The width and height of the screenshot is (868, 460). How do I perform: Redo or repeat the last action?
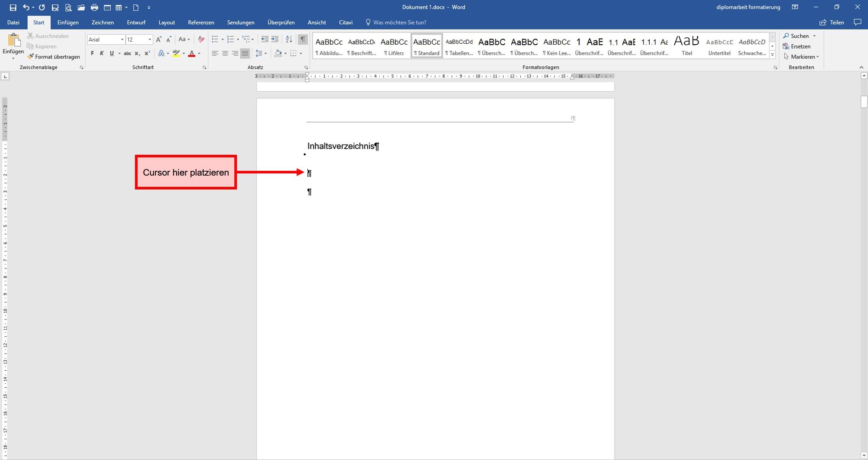(x=42, y=7)
